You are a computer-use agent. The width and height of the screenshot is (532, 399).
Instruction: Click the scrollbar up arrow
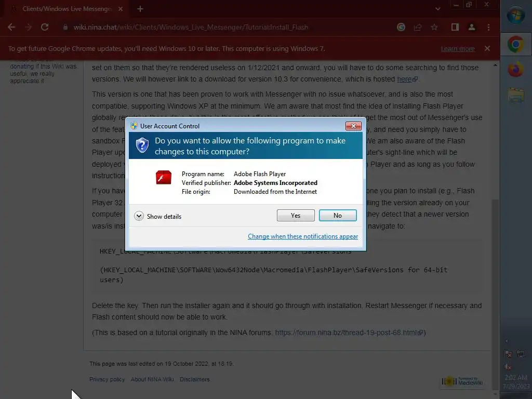pos(495,65)
